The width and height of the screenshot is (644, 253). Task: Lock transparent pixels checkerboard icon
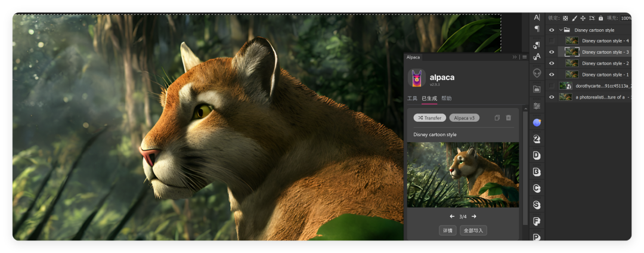coord(565,18)
